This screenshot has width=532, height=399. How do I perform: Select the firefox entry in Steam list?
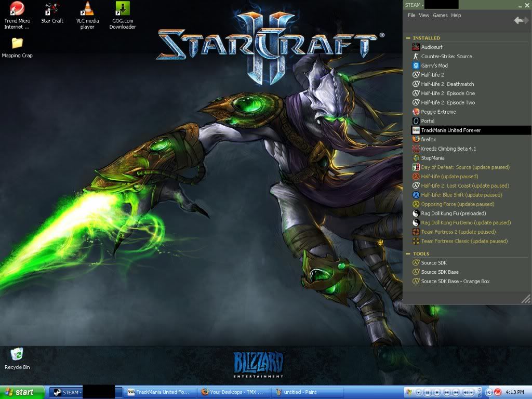point(424,139)
